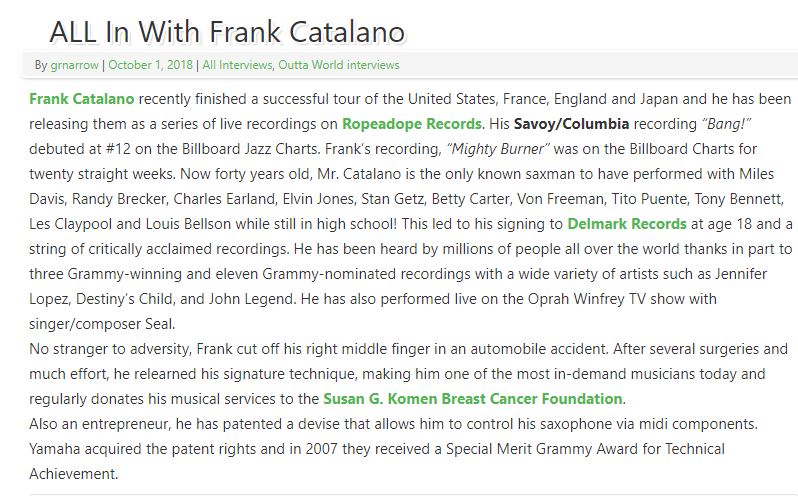Follow the green Frank Catalano link
The width and height of the screenshot is (798, 496).
tap(81, 99)
